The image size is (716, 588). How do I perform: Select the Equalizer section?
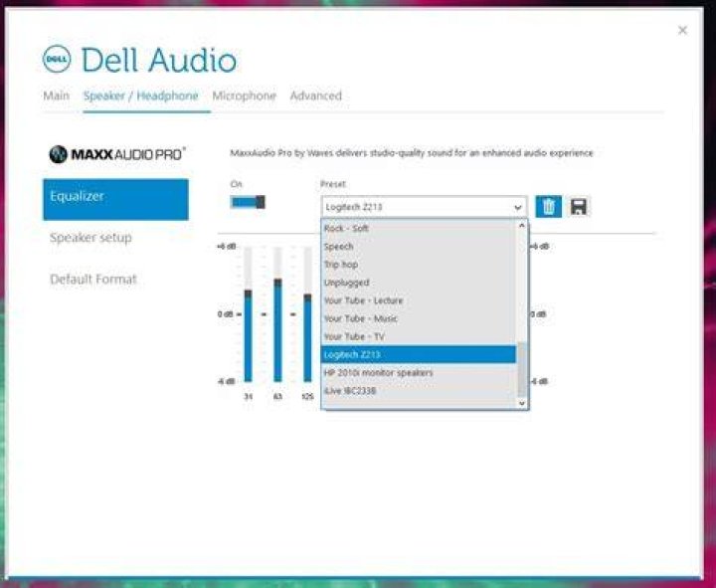tap(115, 199)
